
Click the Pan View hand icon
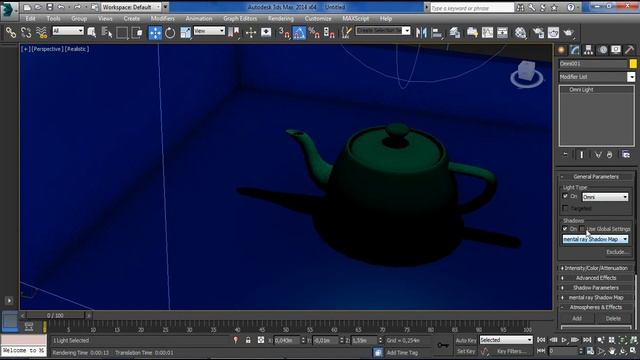(x=612, y=351)
